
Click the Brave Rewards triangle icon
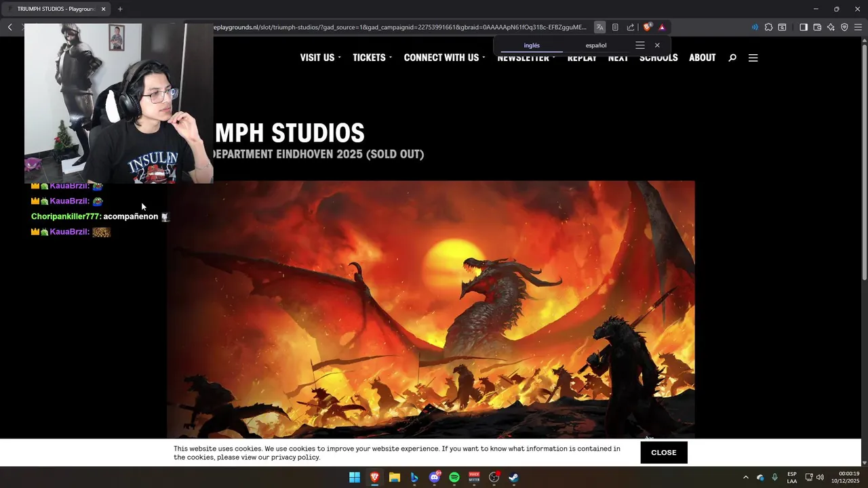pyautogui.click(x=662, y=27)
